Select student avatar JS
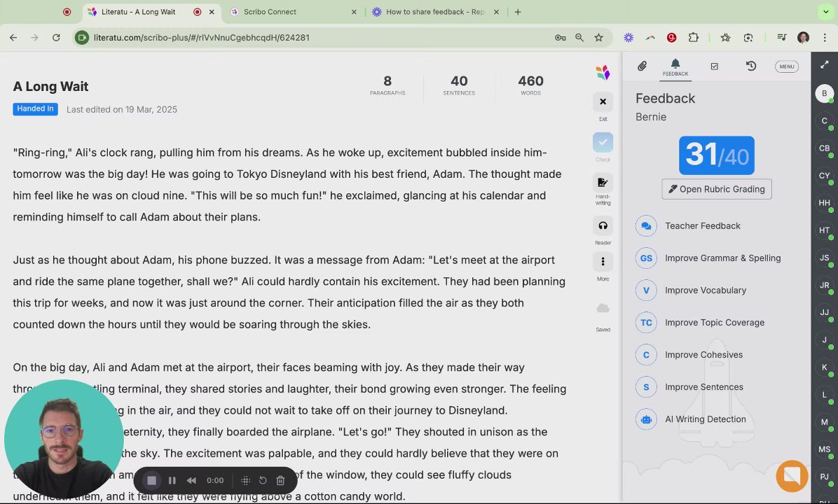Viewport: 838px width, 504px height. coord(824,258)
